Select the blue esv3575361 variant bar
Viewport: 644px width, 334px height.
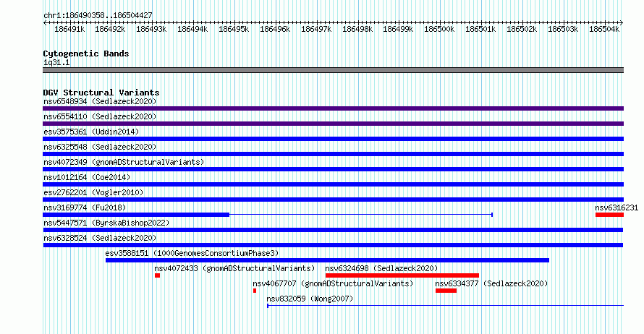[333, 139]
